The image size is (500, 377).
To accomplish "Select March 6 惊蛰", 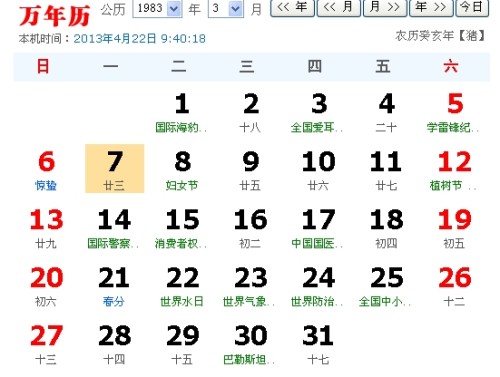I will 46,170.
